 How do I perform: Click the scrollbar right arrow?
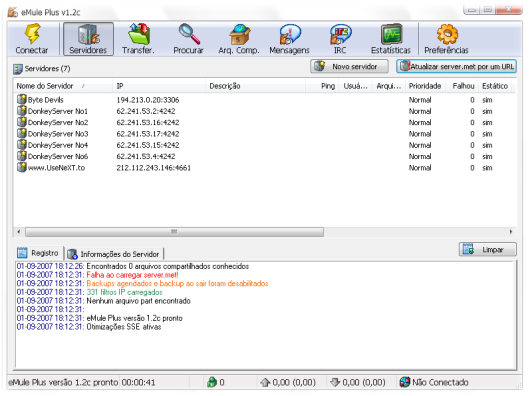coord(511,232)
